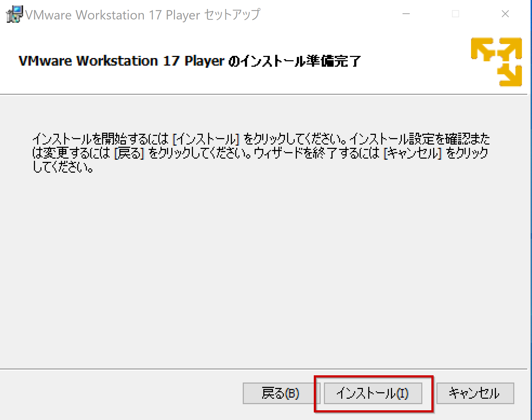Cancel setup via キャンセル button
The height and width of the screenshot is (420, 532).
tap(475, 393)
